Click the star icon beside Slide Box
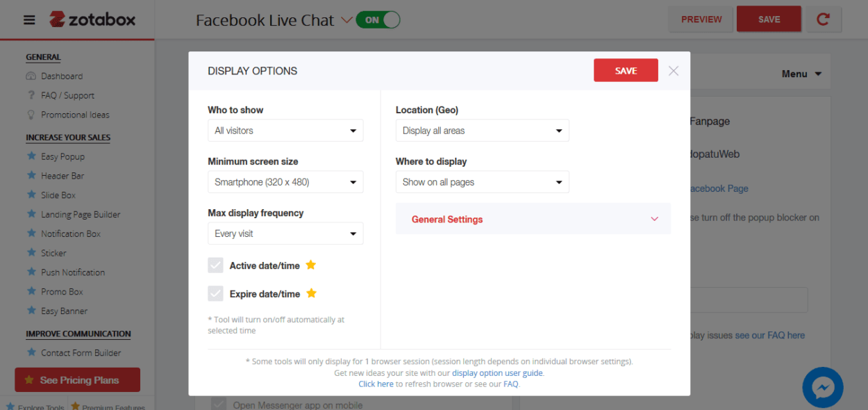The width and height of the screenshot is (868, 410). (31, 195)
